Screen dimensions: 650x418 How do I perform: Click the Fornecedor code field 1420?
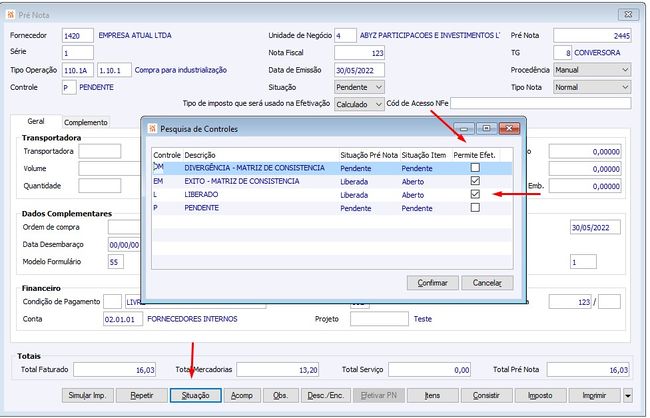[78, 36]
